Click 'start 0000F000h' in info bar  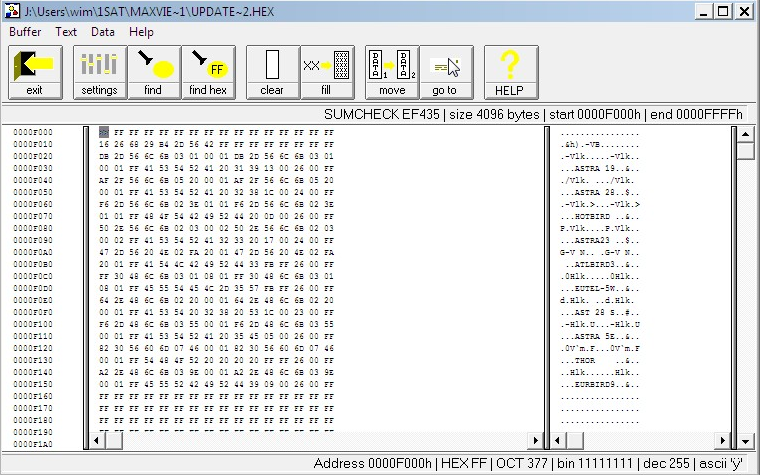tap(595, 114)
